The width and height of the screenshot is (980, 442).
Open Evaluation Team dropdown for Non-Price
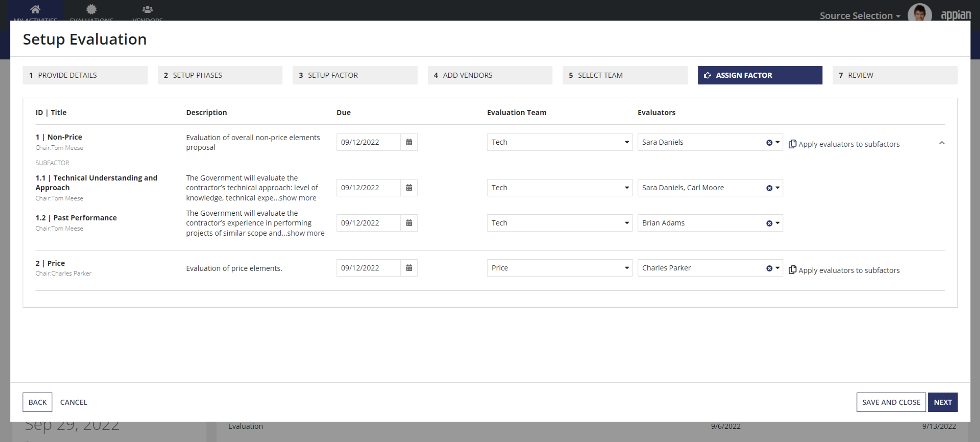560,142
